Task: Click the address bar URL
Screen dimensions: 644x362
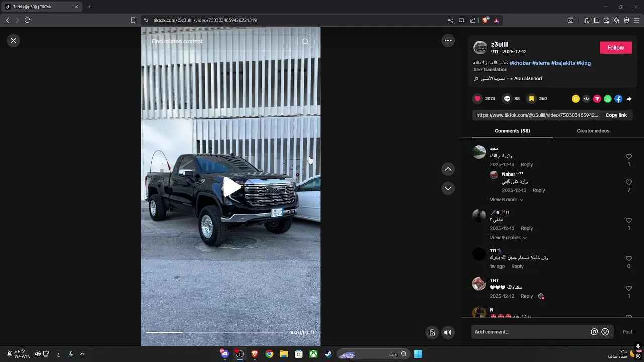Action: pyautogui.click(x=205, y=20)
